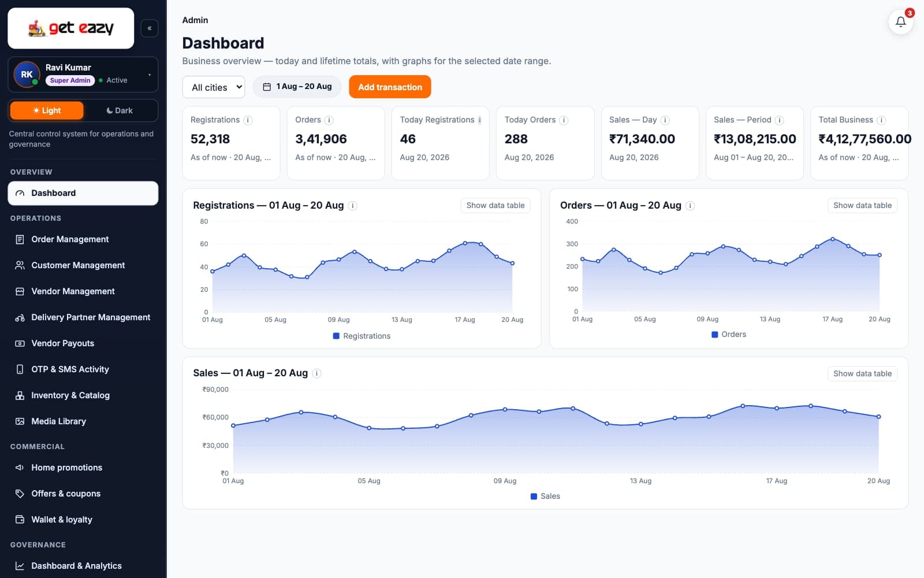Screen dimensions: 924x578
Task: Toggle Registrations legend series
Action: coord(362,336)
